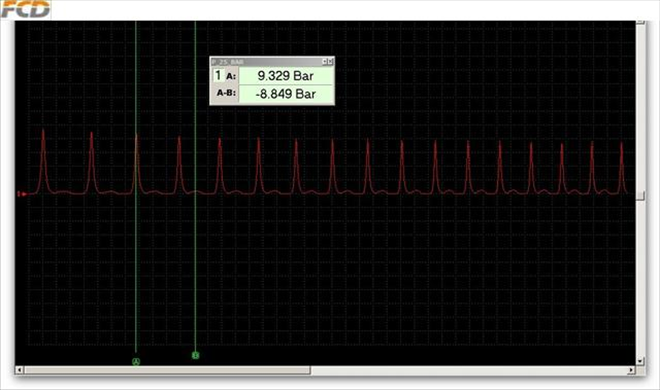Click the -8.849 Bar A-B difference reading

[286, 94]
